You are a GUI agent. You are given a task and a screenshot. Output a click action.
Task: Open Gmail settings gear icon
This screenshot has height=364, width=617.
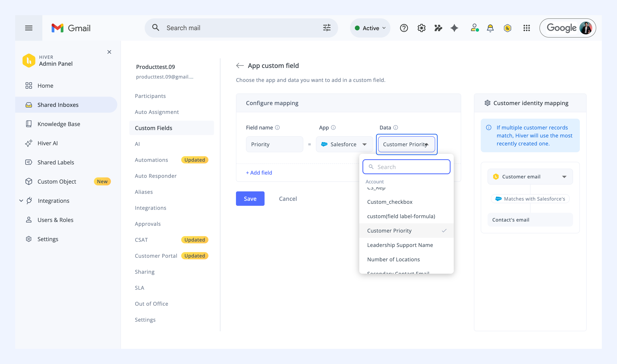[421, 28]
